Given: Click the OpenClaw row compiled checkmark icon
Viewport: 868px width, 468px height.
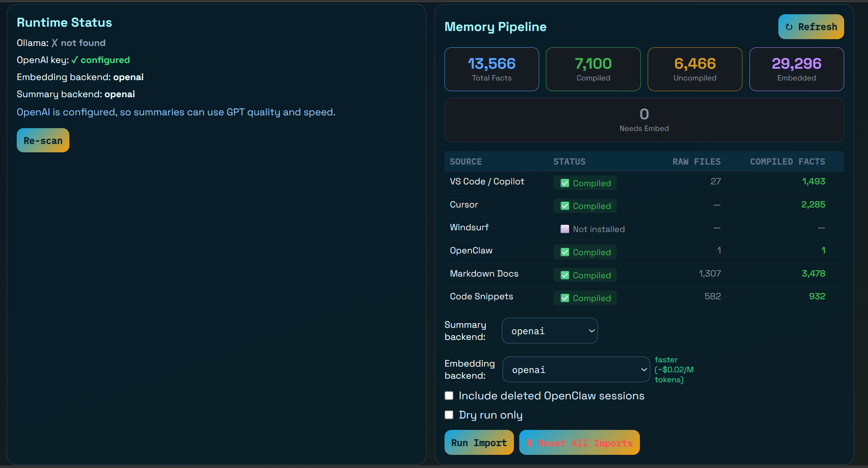Looking at the screenshot, I should (564, 252).
